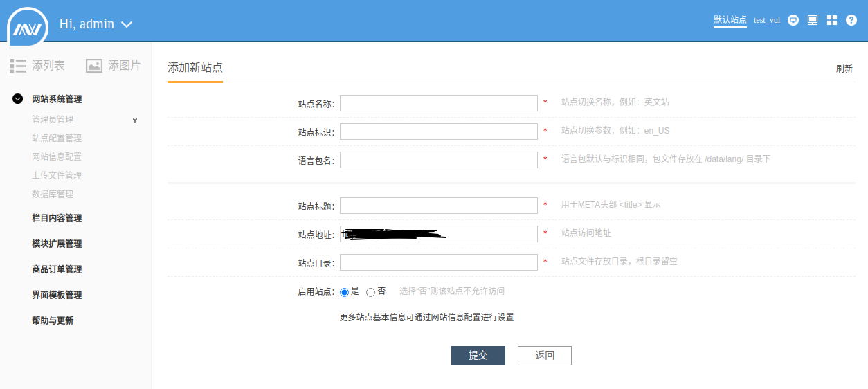Click the logo icon in the header

28,28
